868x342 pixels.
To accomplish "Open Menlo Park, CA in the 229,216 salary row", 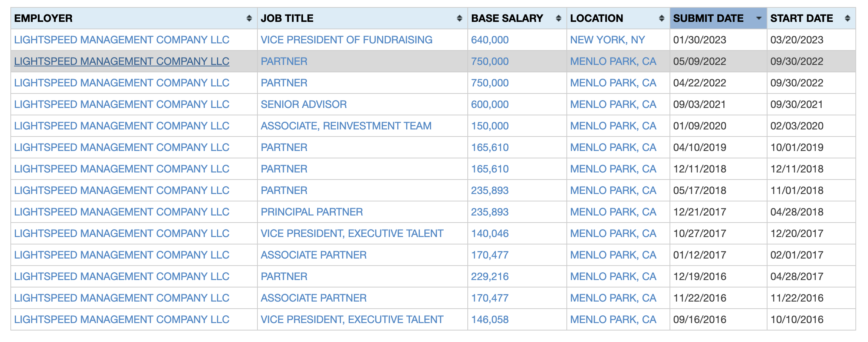I will click(x=613, y=276).
